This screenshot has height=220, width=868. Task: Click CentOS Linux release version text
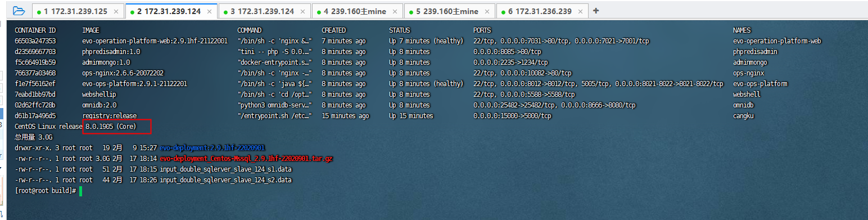point(75,127)
